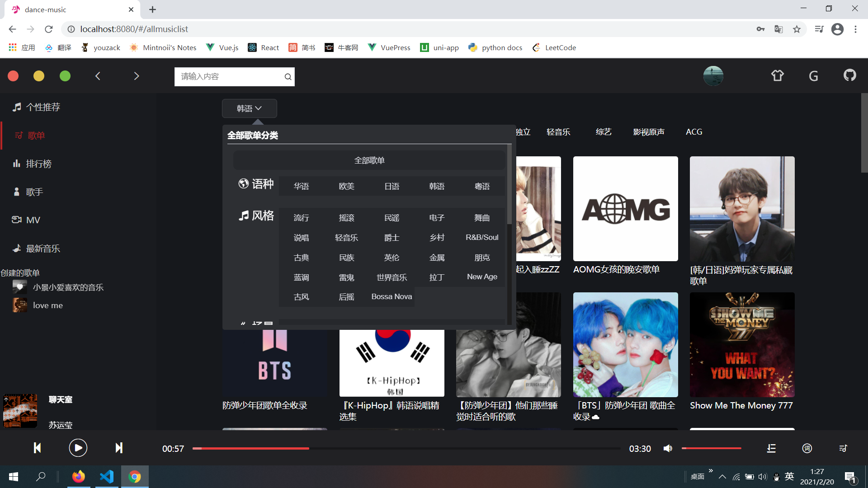Open Windows taskbar search
868x488 pixels.
pyautogui.click(x=41, y=477)
